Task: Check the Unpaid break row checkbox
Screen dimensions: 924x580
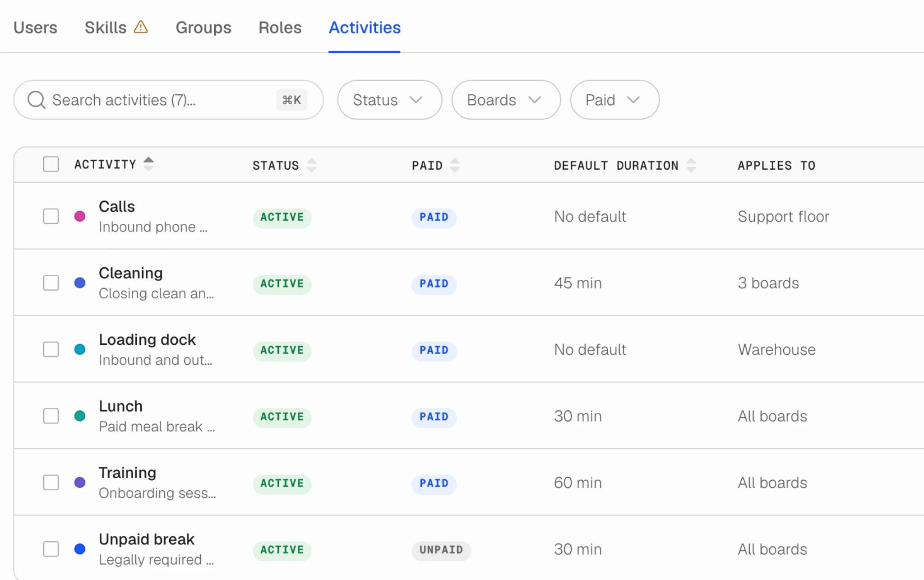Action: (51, 549)
